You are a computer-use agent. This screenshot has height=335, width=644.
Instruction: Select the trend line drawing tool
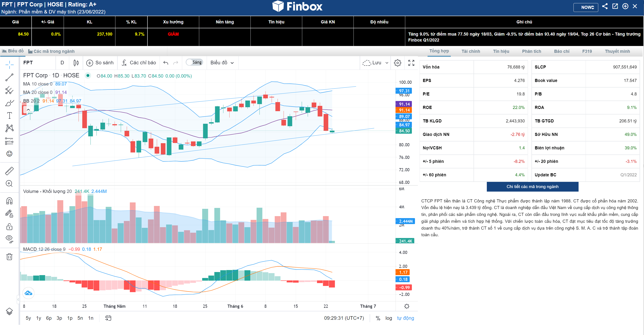[x=9, y=77]
